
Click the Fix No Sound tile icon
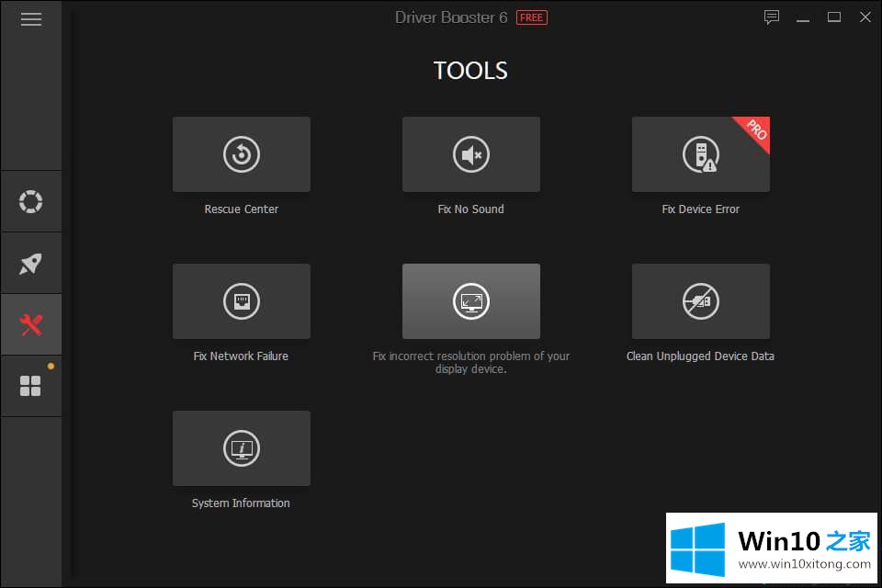(x=470, y=154)
